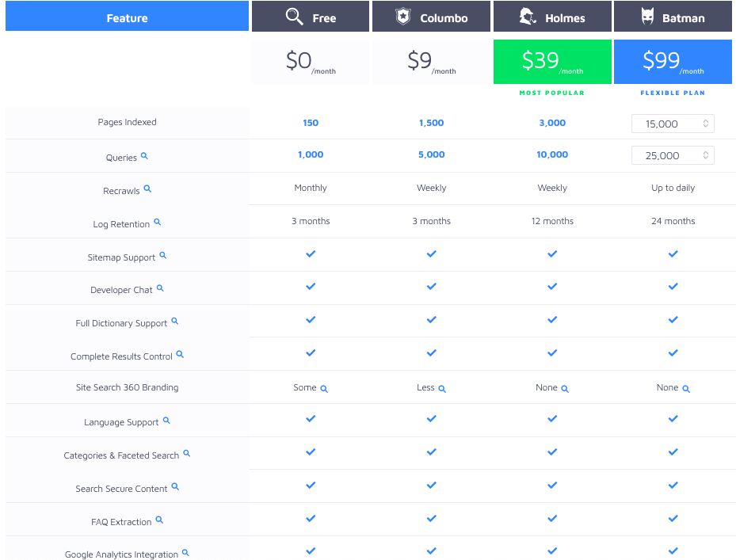This screenshot has height=560, width=736.
Task: Click the Columbo plan Developer Chat checkmark
Action: click(431, 287)
